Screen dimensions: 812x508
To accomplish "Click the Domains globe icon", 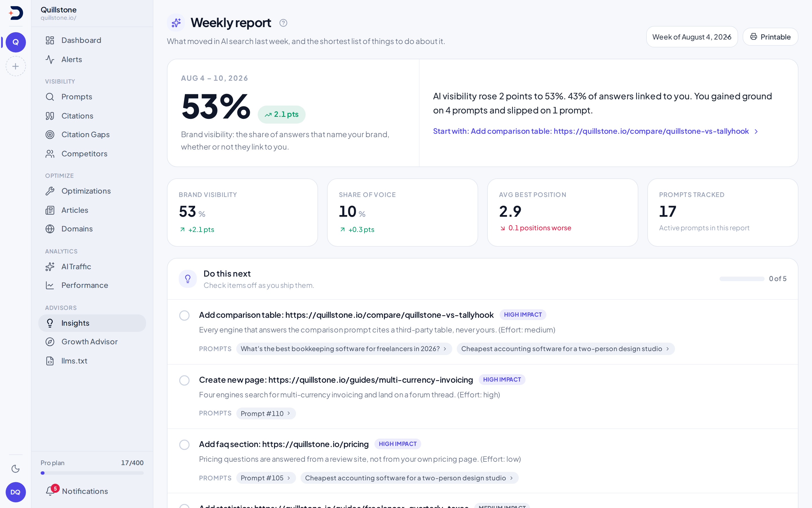I will click(x=50, y=229).
